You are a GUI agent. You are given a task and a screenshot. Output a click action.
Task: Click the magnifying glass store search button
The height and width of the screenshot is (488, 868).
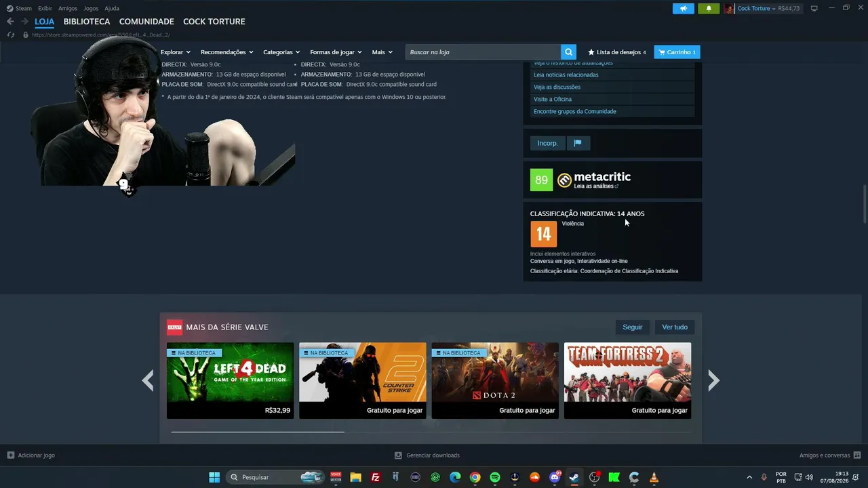pyautogui.click(x=568, y=52)
